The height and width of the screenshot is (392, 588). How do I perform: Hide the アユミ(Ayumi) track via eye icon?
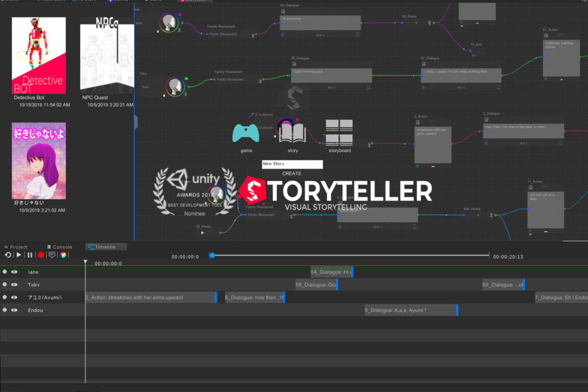(x=14, y=297)
